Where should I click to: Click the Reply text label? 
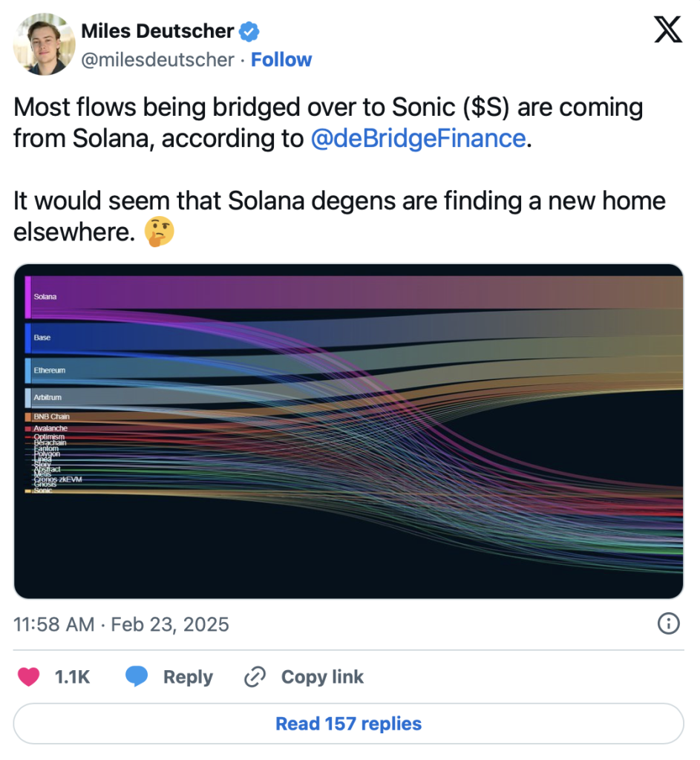click(188, 677)
